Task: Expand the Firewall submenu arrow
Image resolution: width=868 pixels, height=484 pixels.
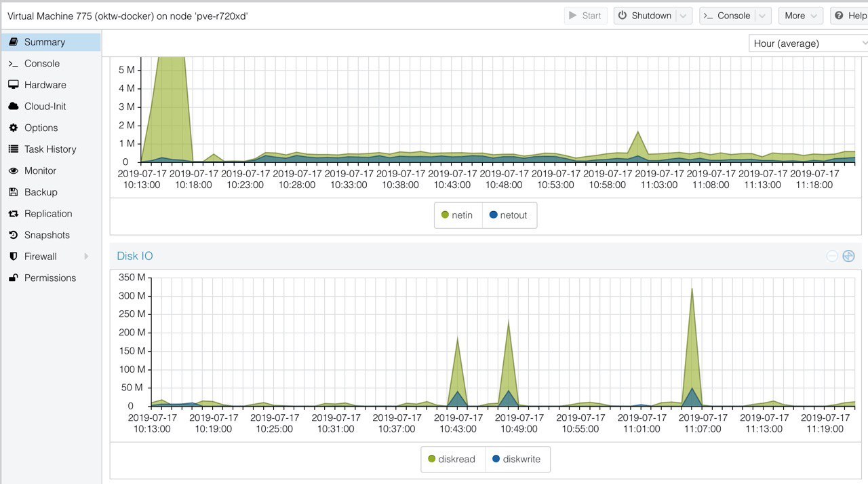Action: pyautogui.click(x=86, y=257)
